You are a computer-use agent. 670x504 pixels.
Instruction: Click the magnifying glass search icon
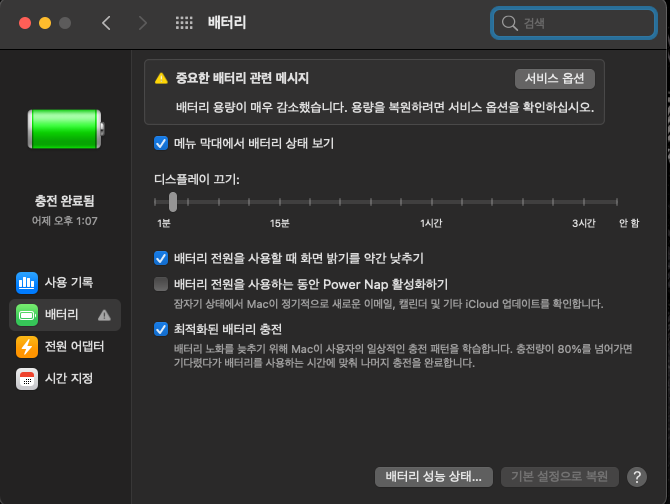pos(509,23)
